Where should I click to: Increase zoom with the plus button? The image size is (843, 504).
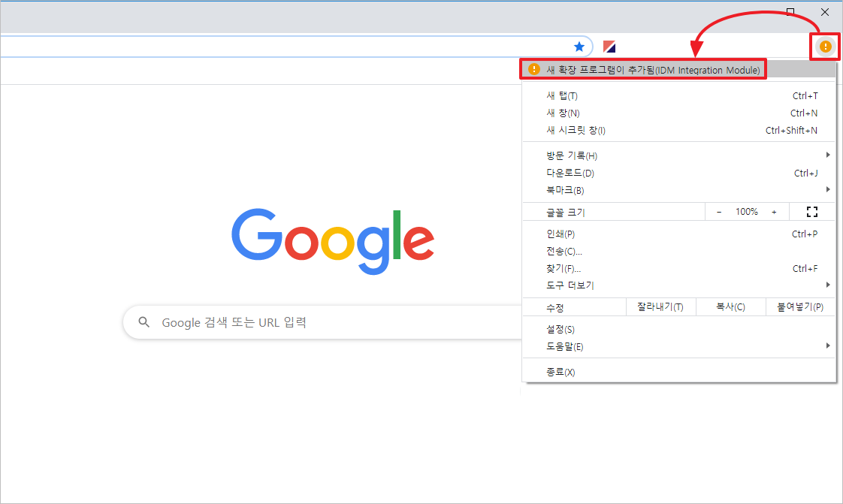pyautogui.click(x=774, y=212)
